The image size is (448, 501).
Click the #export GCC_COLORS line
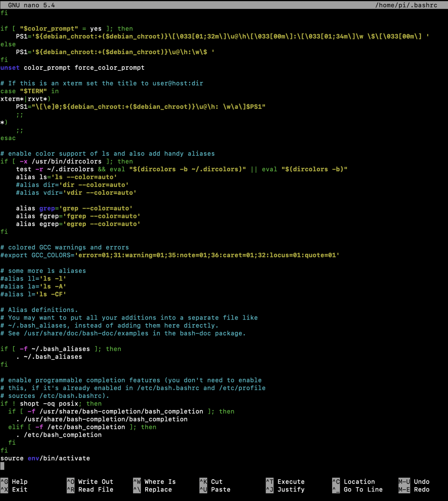click(x=170, y=255)
